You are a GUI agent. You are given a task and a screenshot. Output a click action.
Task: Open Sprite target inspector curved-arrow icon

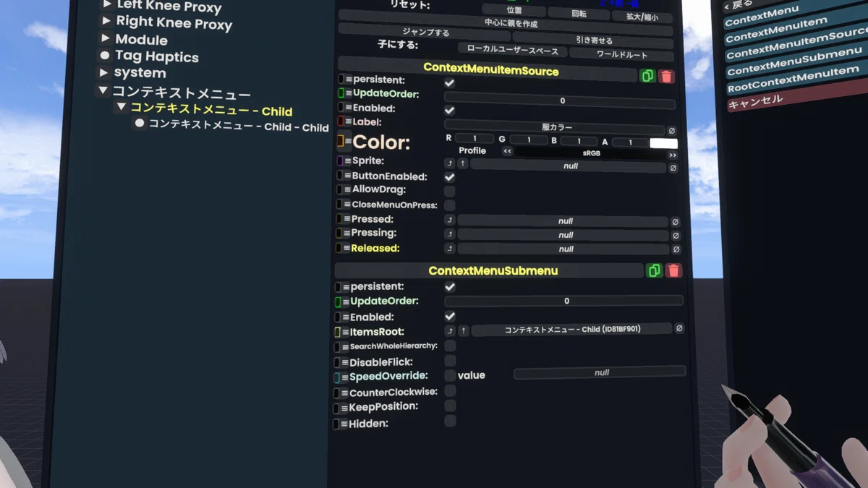[449, 164]
